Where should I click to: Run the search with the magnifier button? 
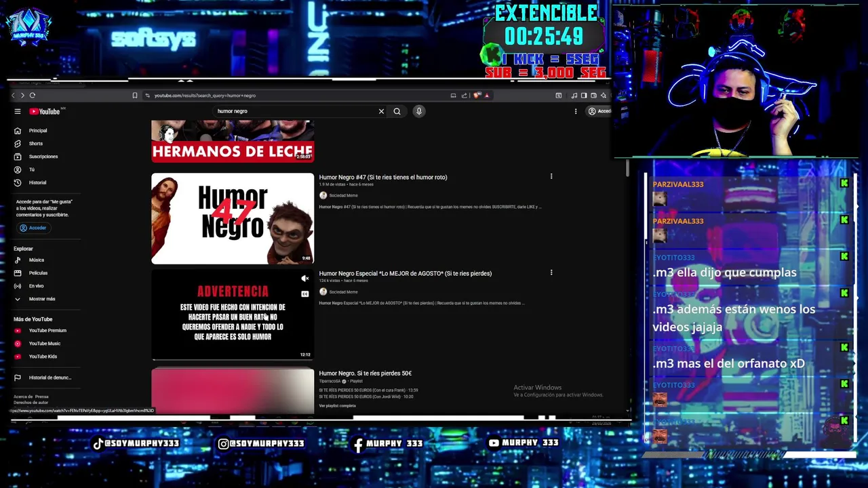tap(397, 111)
